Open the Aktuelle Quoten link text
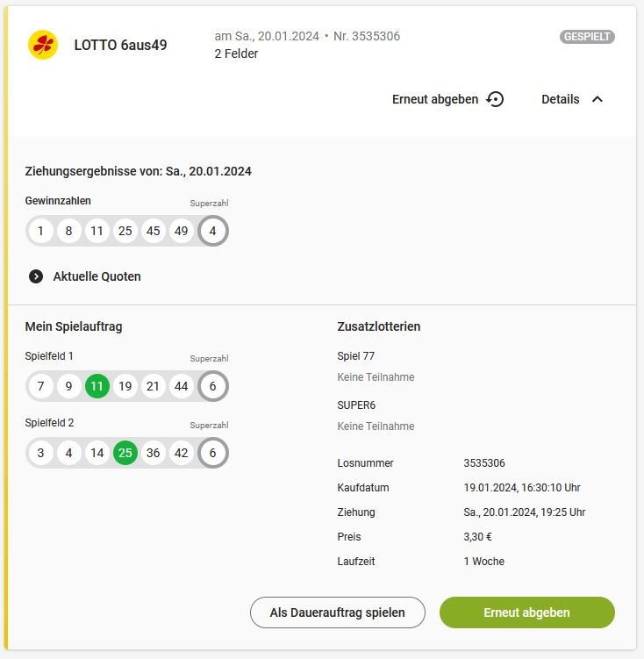Viewport: 644px width, 659px height. point(97,276)
